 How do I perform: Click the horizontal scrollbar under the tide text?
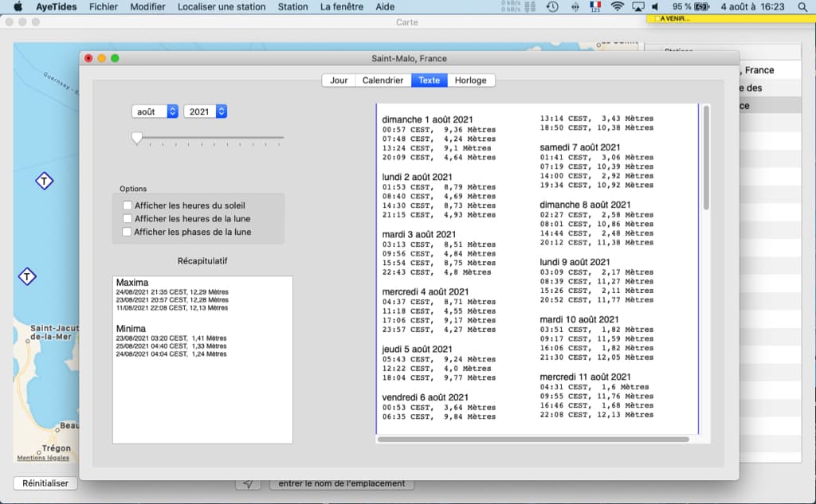click(533, 440)
